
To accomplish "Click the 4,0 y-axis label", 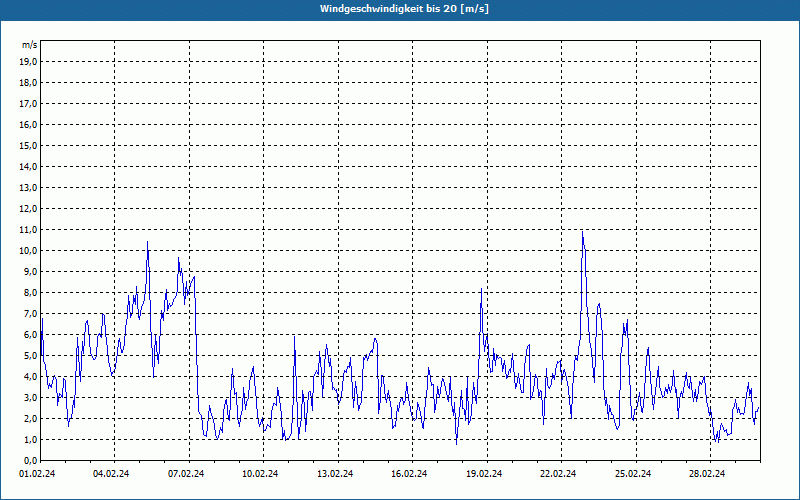I will [x=30, y=377].
